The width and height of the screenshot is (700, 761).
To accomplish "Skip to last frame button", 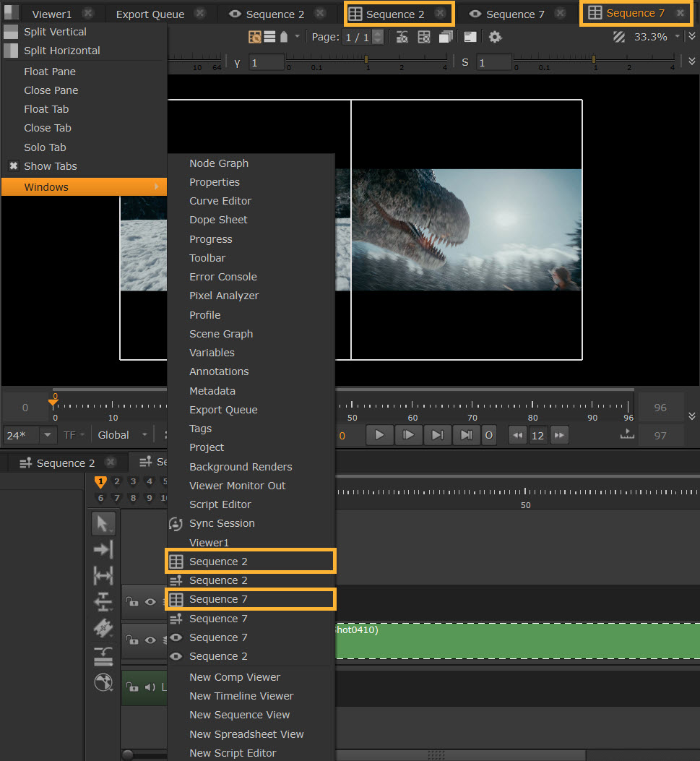I will [466, 435].
